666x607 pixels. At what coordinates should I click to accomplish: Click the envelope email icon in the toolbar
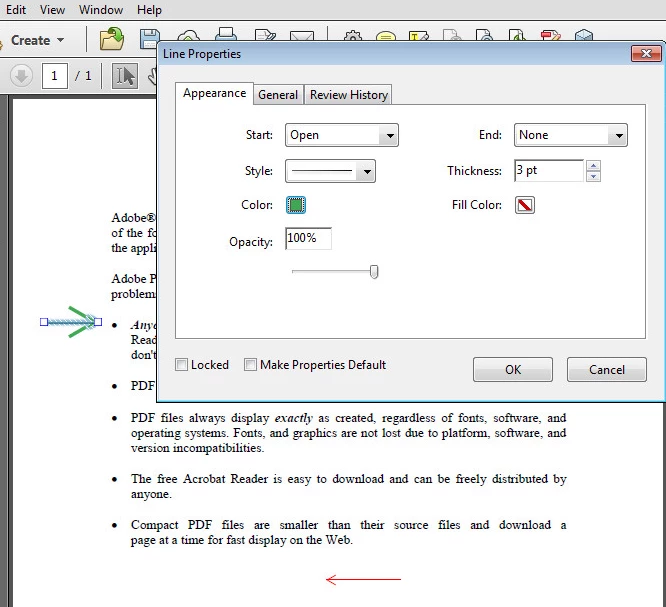(x=302, y=36)
